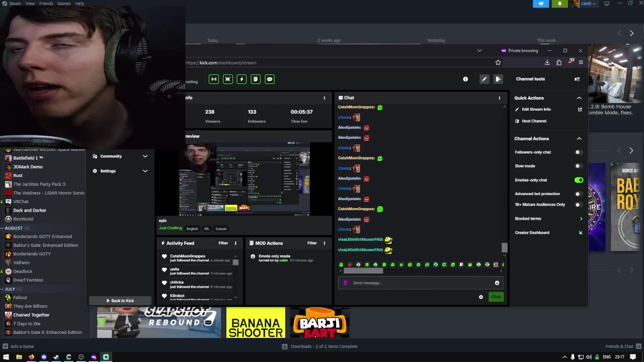Open Firefox extensions puzzle icon
This screenshot has width=644, height=362.
(559, 62)
